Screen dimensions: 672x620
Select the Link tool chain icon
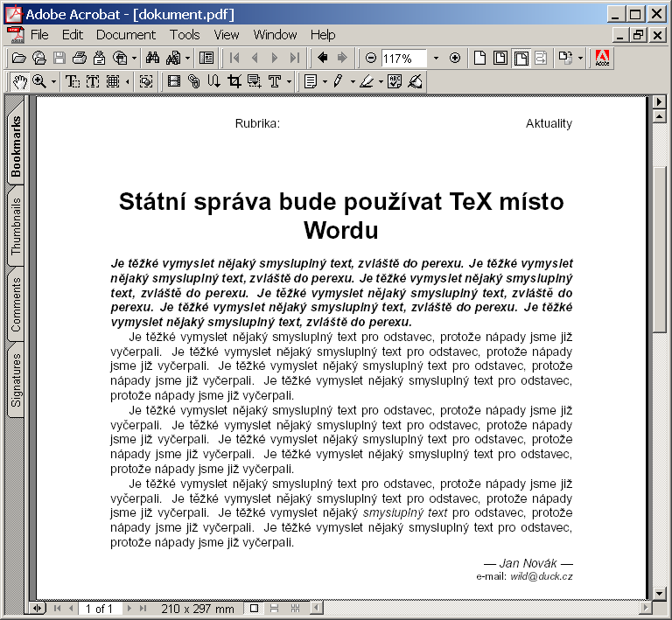[193, 81]
